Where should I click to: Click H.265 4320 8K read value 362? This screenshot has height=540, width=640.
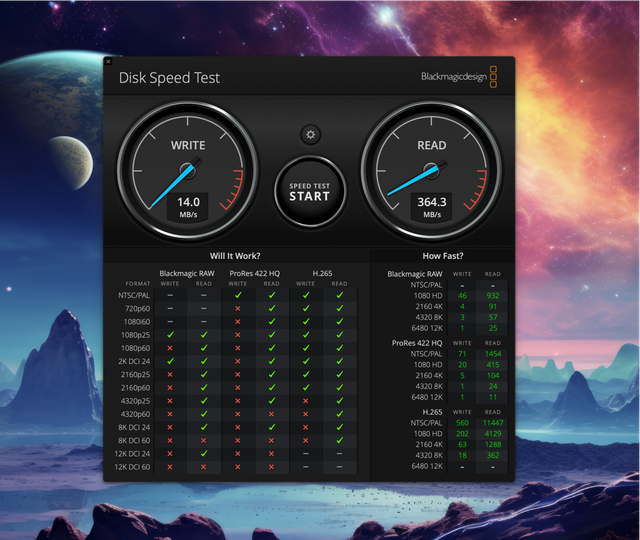coord(493,455)
